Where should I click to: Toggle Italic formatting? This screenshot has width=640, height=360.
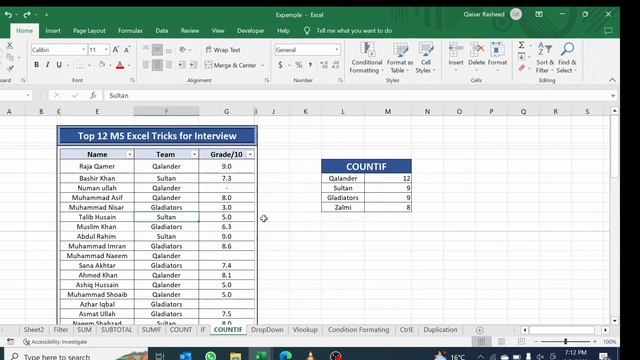(47, 64)
